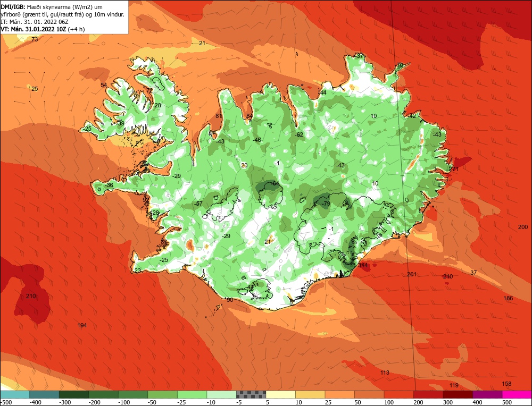532x406 pixels.
Task: Click the dark green swatch between -300 and -200
Action: 73,394
